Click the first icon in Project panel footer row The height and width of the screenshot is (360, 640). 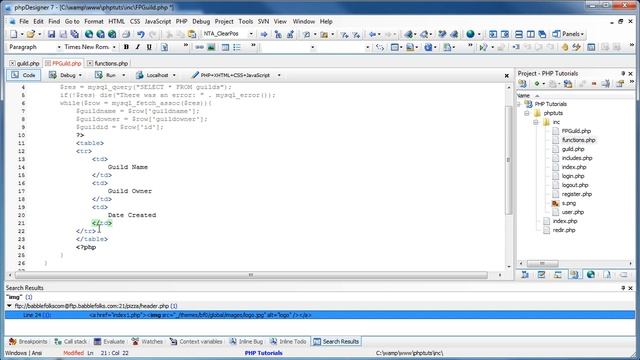coord(525,275)
